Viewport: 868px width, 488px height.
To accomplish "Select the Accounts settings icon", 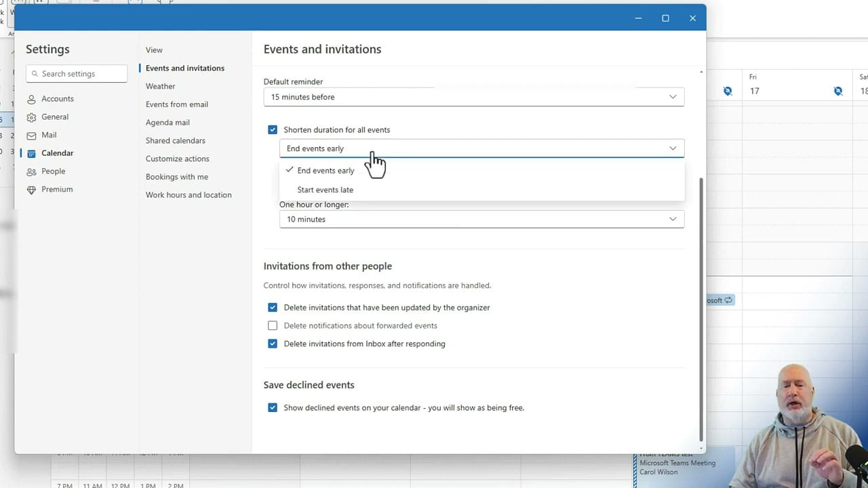I will coord(31,98).
